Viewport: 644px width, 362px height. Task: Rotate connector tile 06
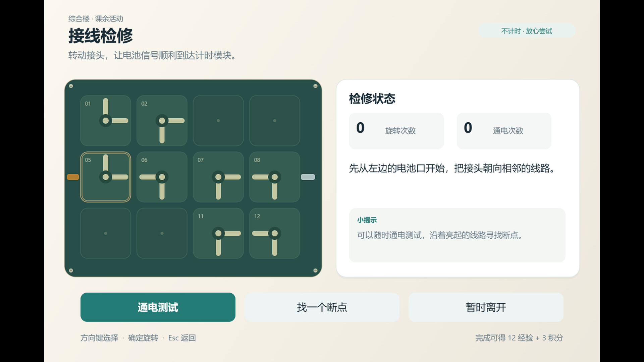click(162, 177)
